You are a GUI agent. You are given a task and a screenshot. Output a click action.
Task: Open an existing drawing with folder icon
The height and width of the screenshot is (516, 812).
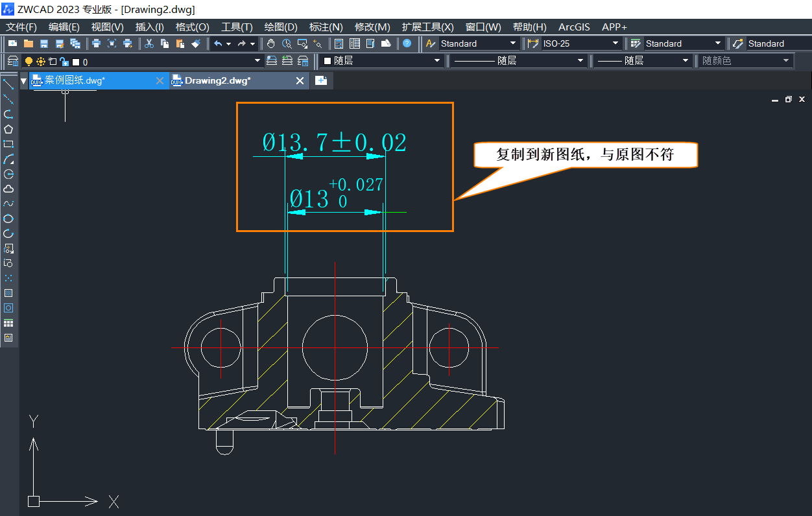(29, 43)
